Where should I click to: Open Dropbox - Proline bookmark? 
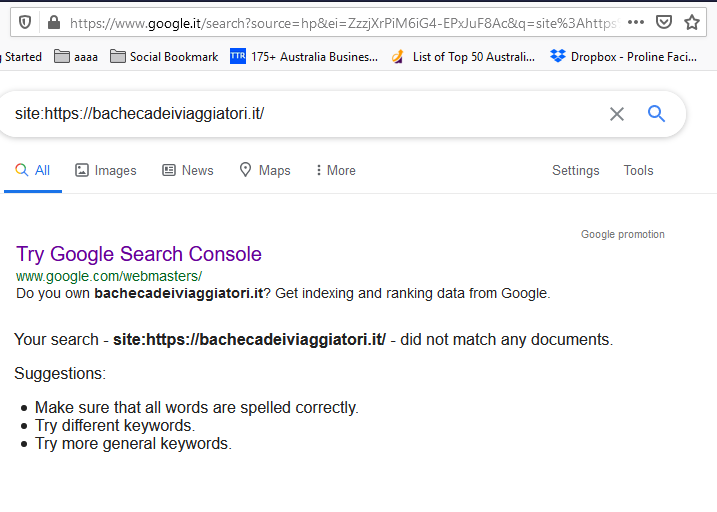[623, 57]
